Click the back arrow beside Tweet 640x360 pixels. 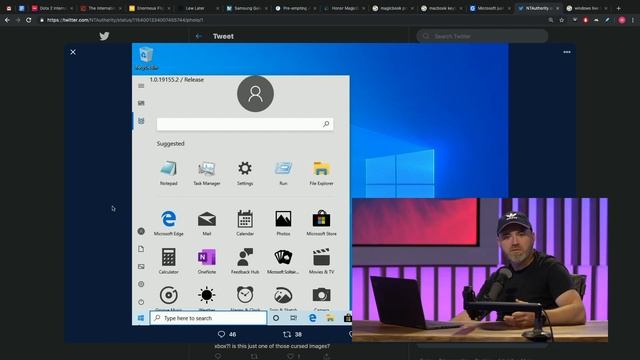coord(199,36)
